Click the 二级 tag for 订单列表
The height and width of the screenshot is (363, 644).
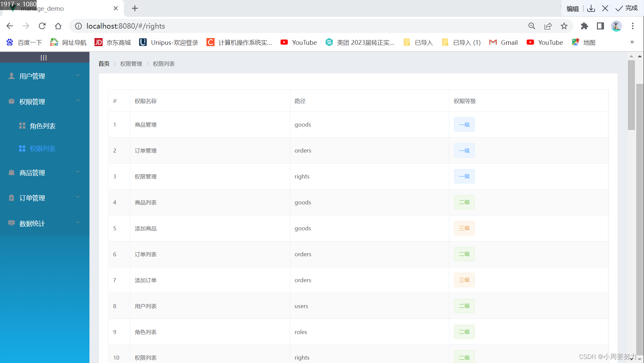(464, 254)
